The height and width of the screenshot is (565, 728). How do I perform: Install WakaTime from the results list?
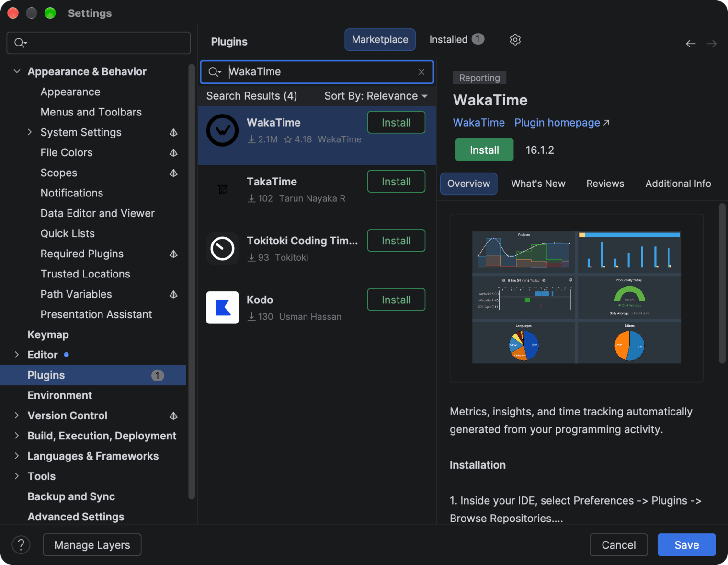396,123
